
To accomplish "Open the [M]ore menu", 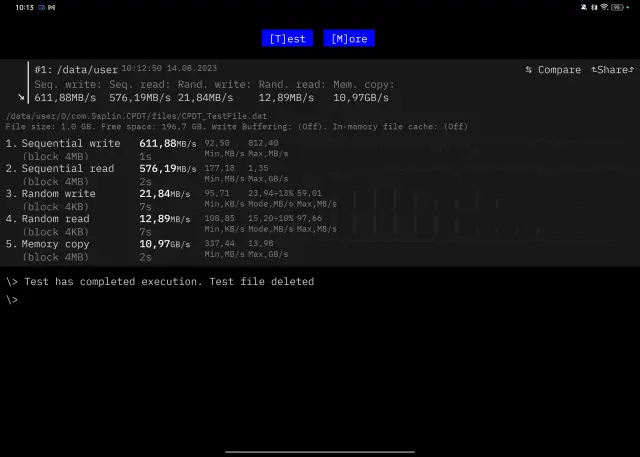I will point(349,39).
